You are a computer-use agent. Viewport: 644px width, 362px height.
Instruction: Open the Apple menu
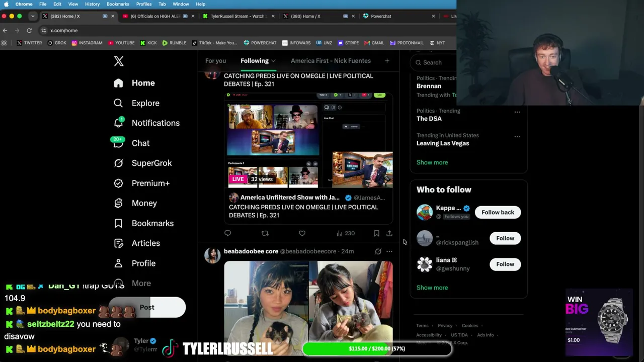tap(6, 4)
